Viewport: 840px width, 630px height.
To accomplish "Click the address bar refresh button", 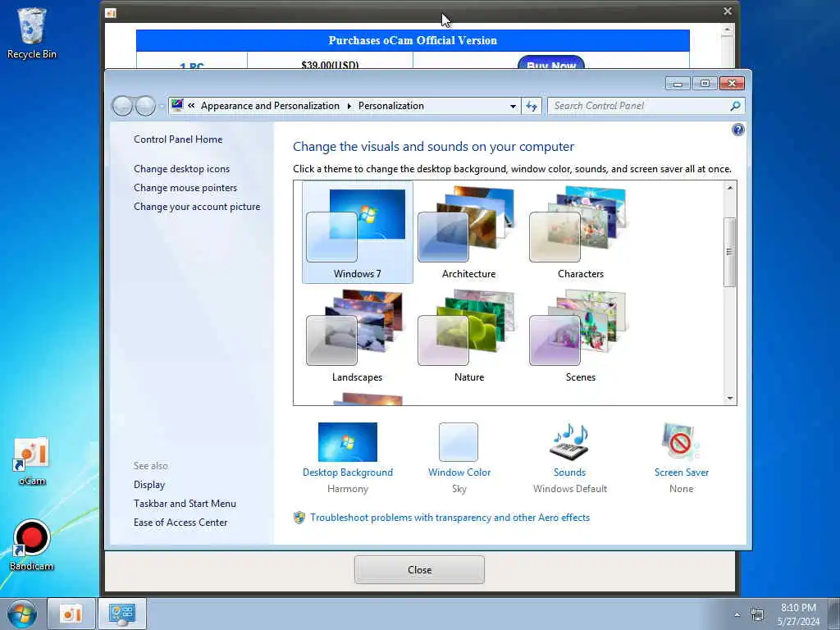I will [532, 106].
